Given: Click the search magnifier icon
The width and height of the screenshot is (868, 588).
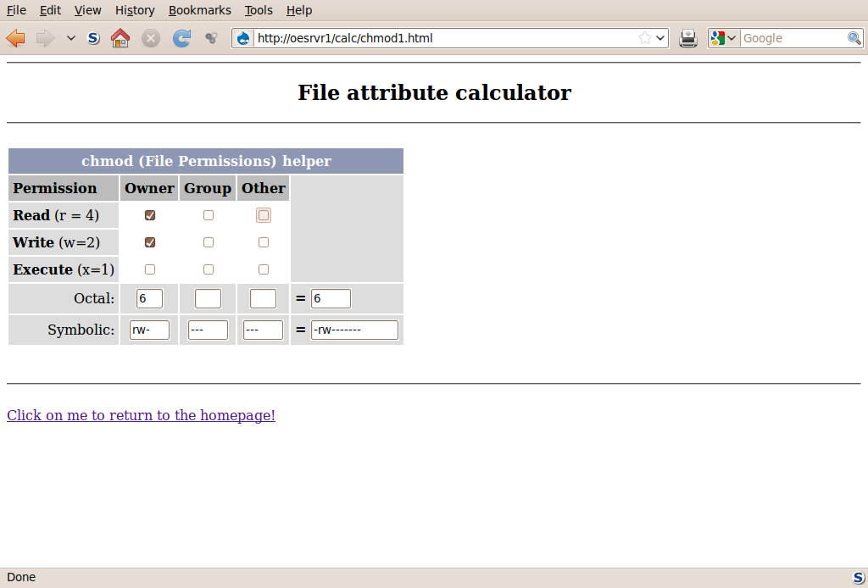Looking at the screenshot, I should 854,38.
